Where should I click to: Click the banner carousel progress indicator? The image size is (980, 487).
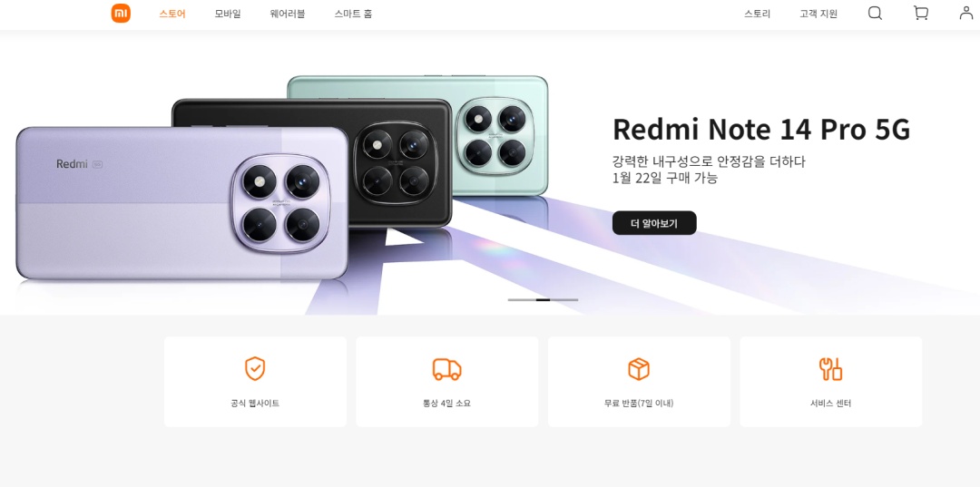click(543, 300)
